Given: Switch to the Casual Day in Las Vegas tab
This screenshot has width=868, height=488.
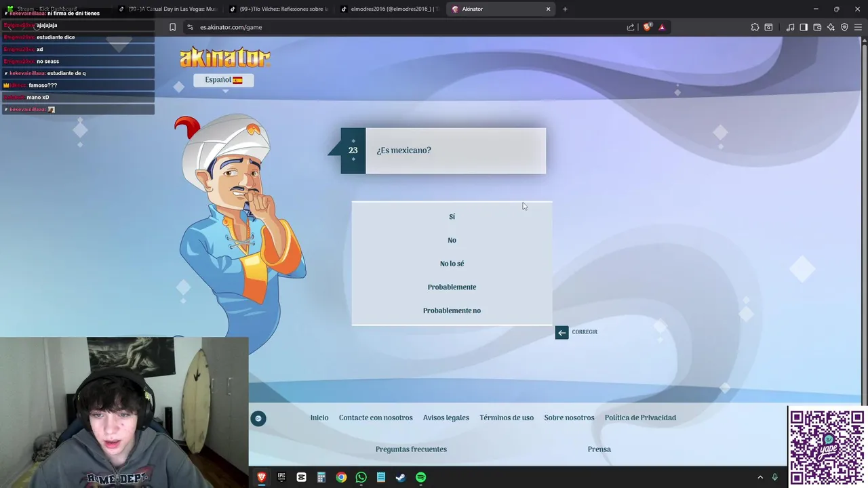Looking at the screenshot, I should pyautogui.click(x=167, y=9).
